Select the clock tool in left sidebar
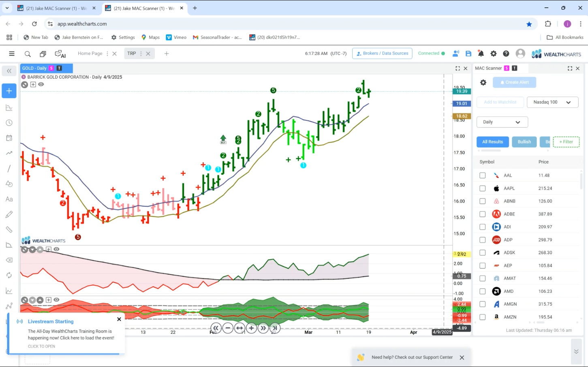The image size is (588, 367). pyautogui.click(x=9, y=123)
